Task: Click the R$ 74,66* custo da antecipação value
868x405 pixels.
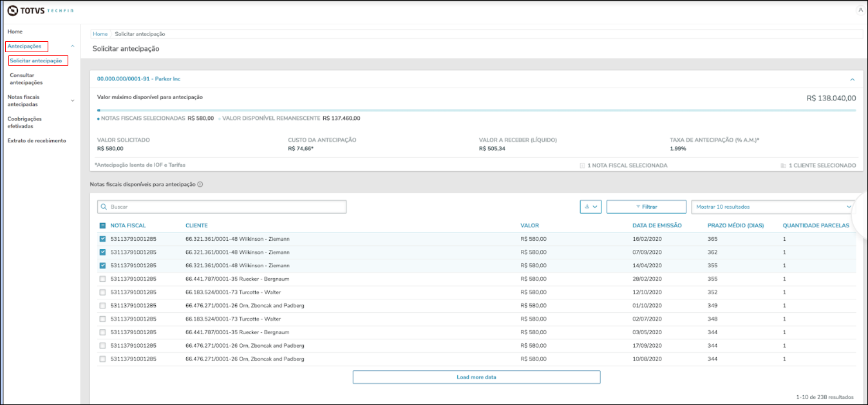Action: point(301,149)
